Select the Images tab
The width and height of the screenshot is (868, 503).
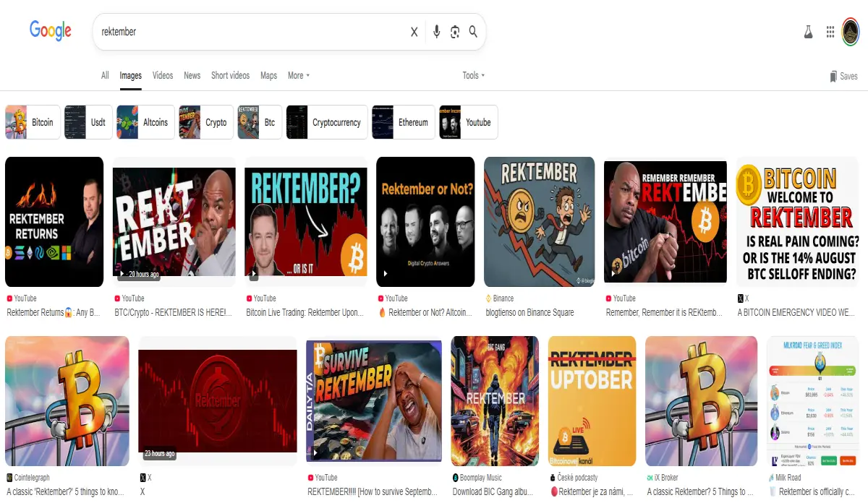131,75
